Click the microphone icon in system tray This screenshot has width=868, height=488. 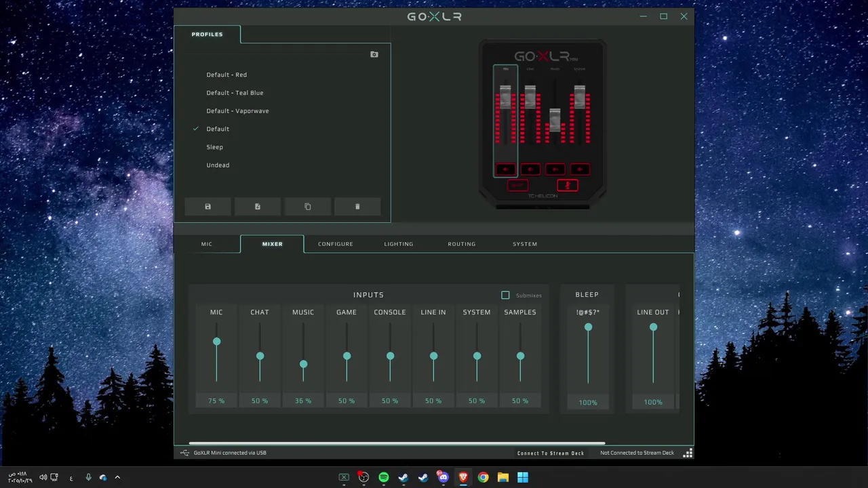(88, 477)
